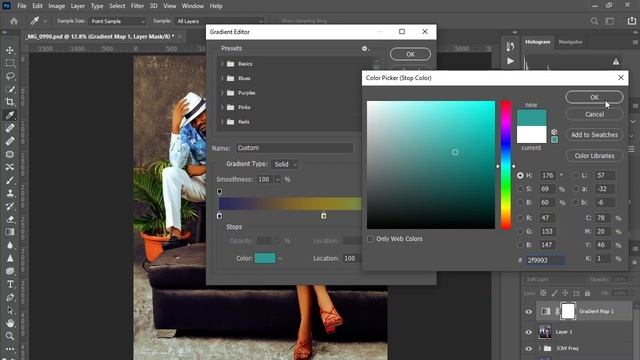
Task: Switch to the Histogram tab
Action: pos(538,42)
